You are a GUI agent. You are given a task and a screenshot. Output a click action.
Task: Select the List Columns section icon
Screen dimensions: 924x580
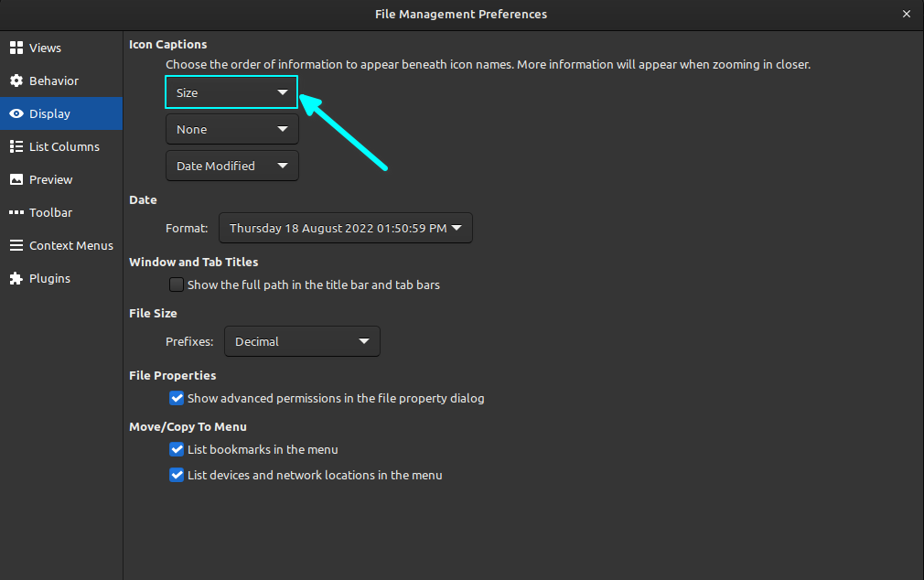pyautogui.click(x=16, y=146)
